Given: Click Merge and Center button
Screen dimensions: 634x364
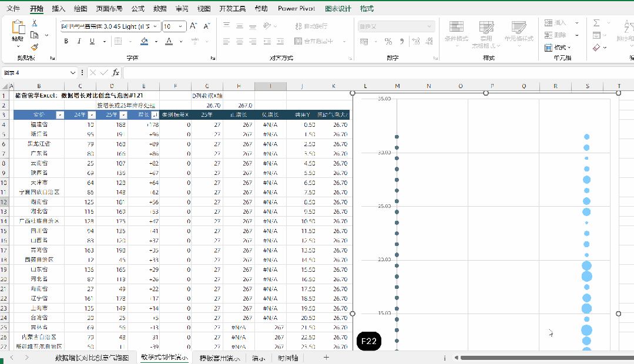Looking at the screenshot, I should (314, 41).
